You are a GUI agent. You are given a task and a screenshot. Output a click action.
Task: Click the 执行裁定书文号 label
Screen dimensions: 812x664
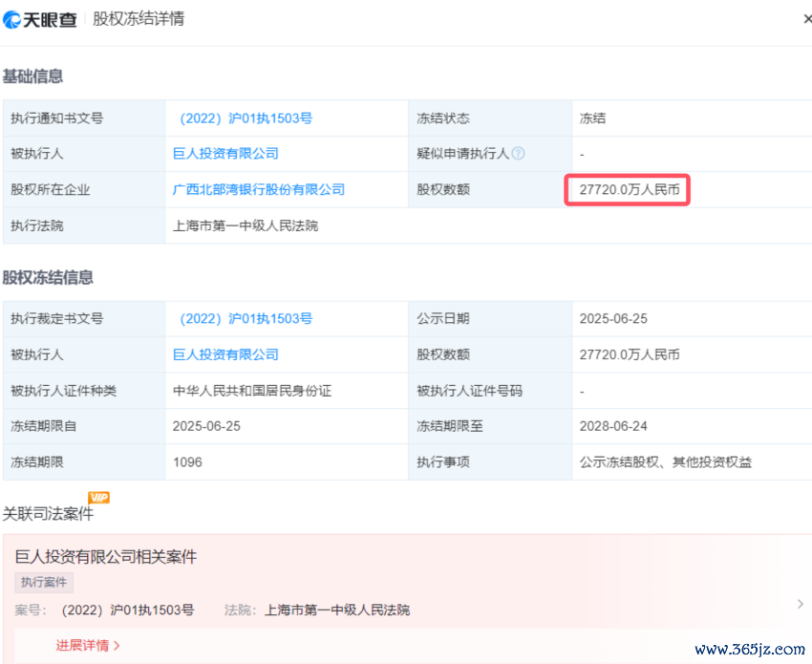pyautogui.click(x=57, y=319)
